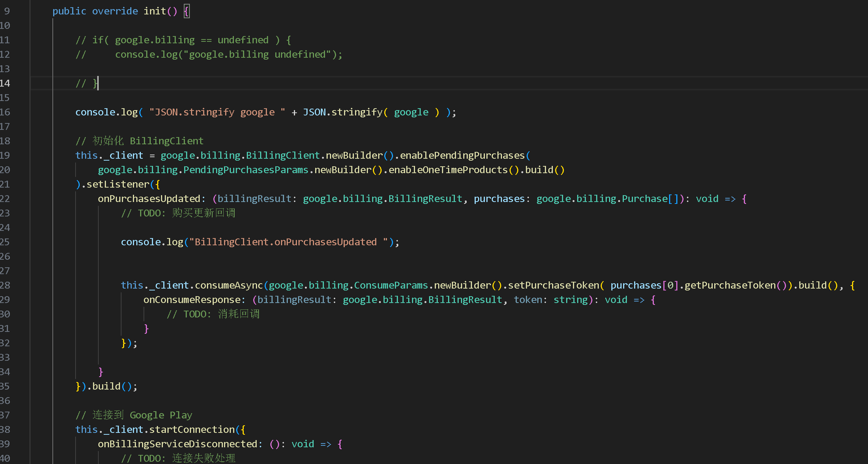Click the startConnection method call

click(x=192, y=429)
